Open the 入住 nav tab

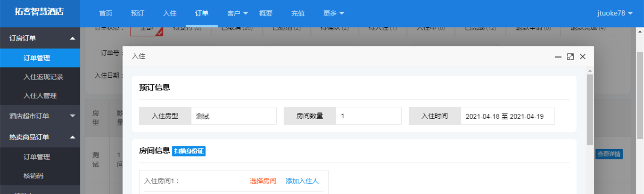click(170, 13)
